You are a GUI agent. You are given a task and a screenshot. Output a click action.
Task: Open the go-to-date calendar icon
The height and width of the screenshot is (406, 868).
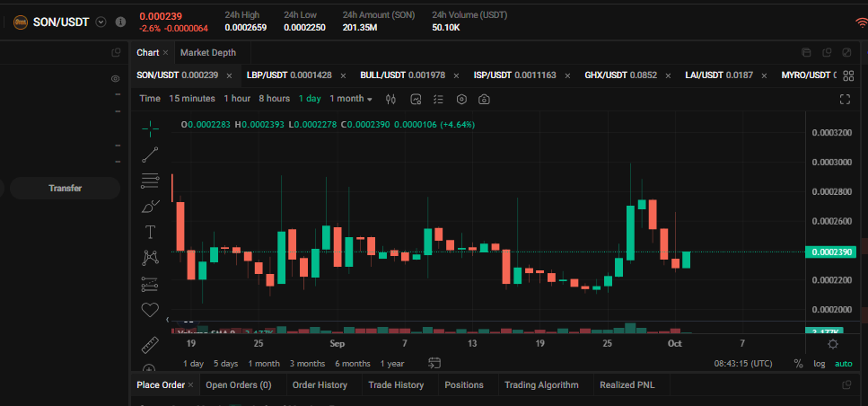(434, 364)
